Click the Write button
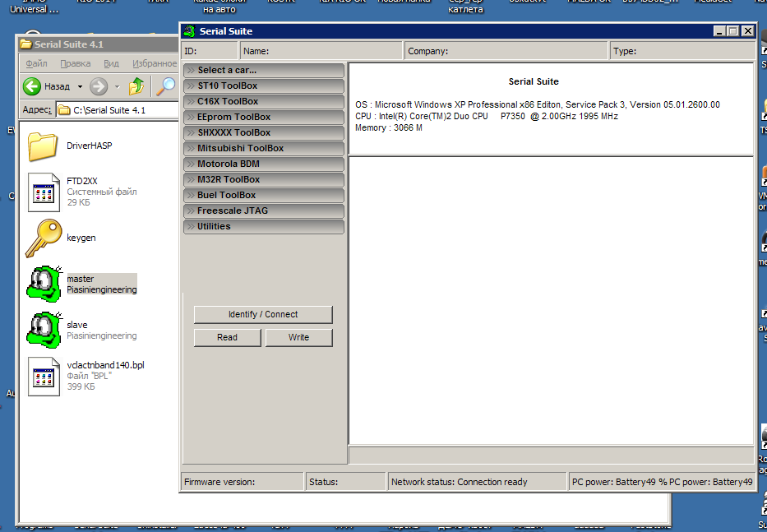Screen dimensions: 767x532 [299, 338]
